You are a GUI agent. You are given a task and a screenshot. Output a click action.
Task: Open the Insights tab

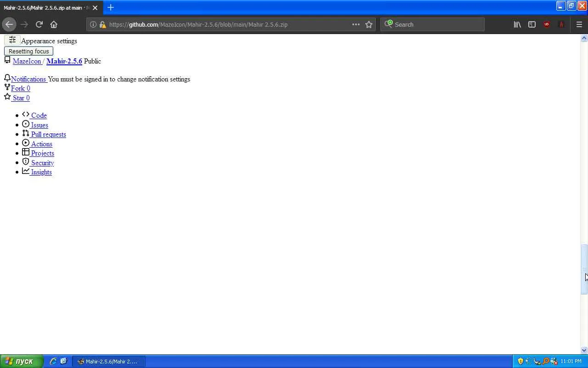coord(41,172)
